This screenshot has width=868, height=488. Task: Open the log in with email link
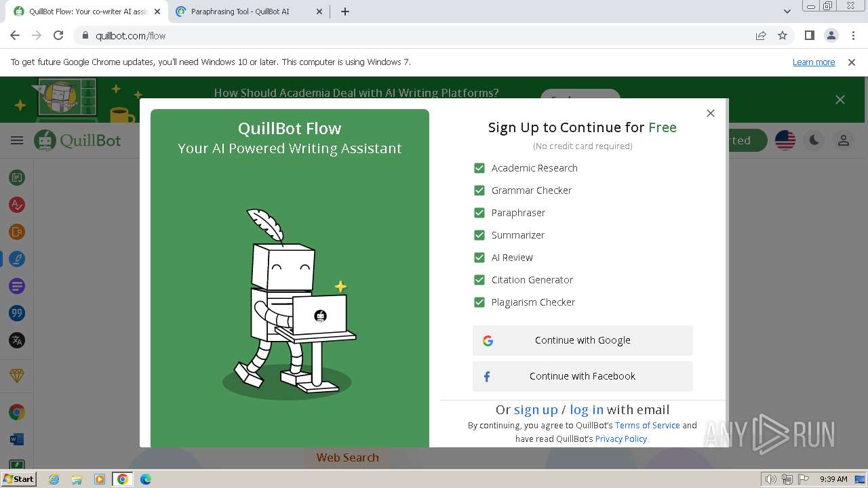[x=587, y=409]
